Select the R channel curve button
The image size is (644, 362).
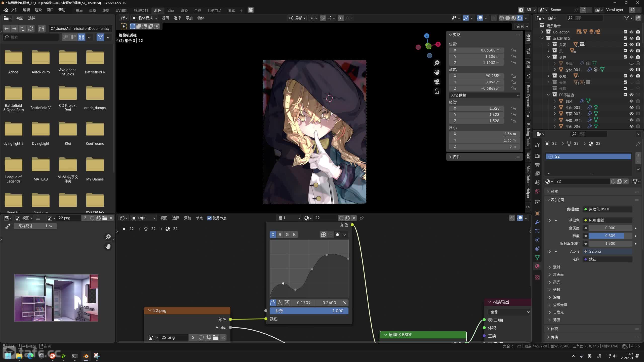[x=280, y=235]
